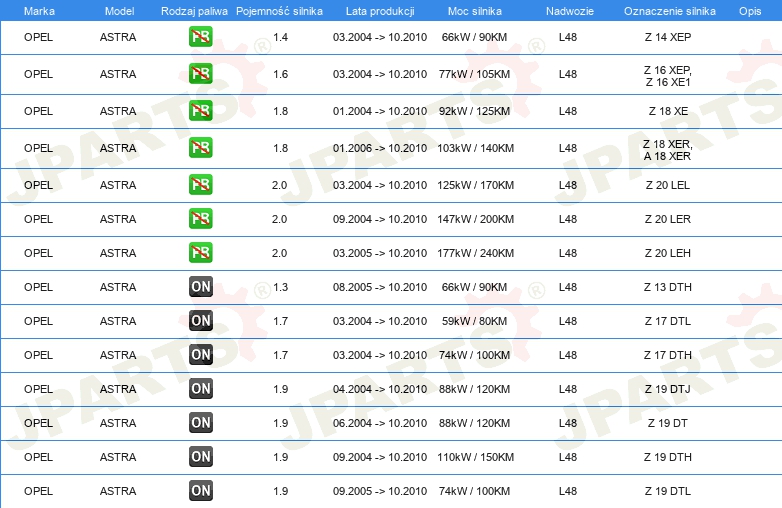Click engine capacity 1.6
782x508 pixels.
point(280,74)
